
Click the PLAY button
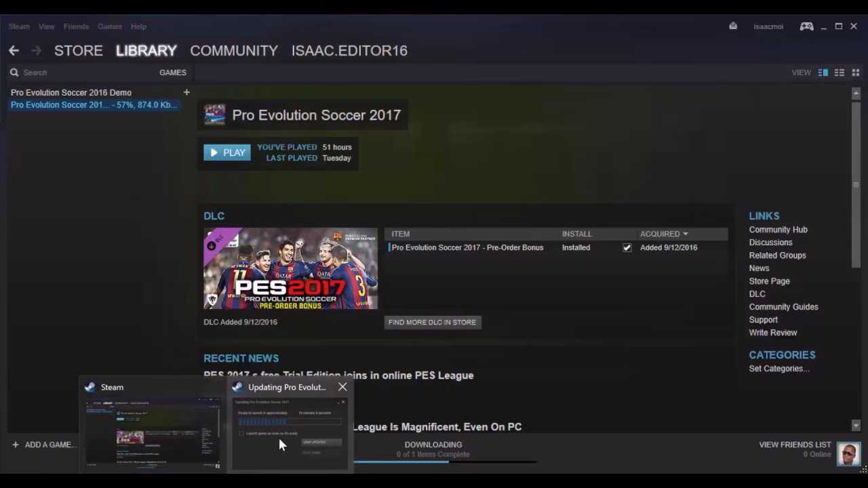227,152
